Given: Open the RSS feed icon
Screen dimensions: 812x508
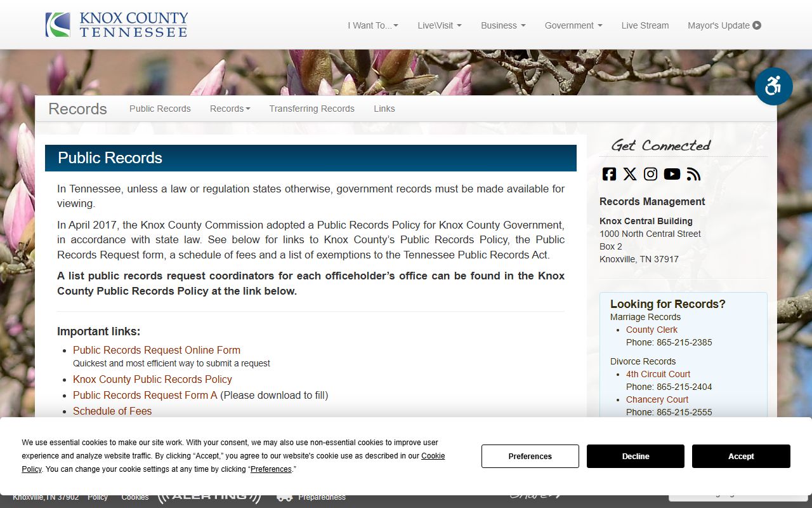Looking at the screenshot, I should pos(693,174).
